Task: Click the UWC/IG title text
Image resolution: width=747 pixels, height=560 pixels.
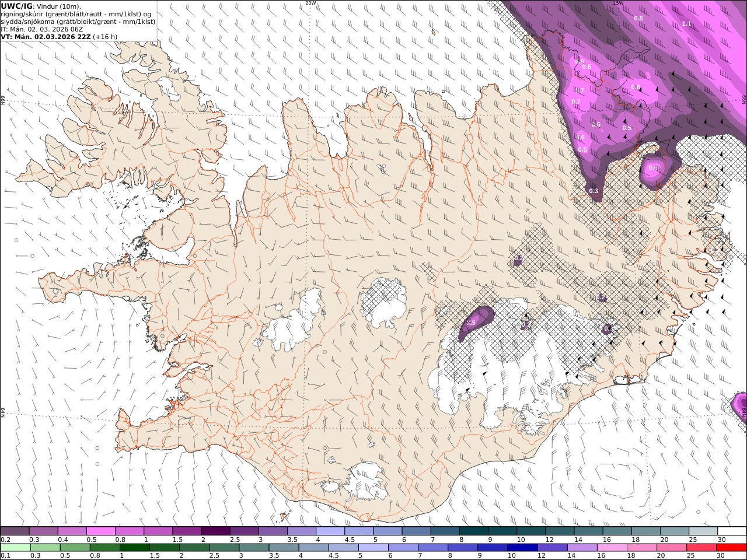Action: tap(16, 6)
